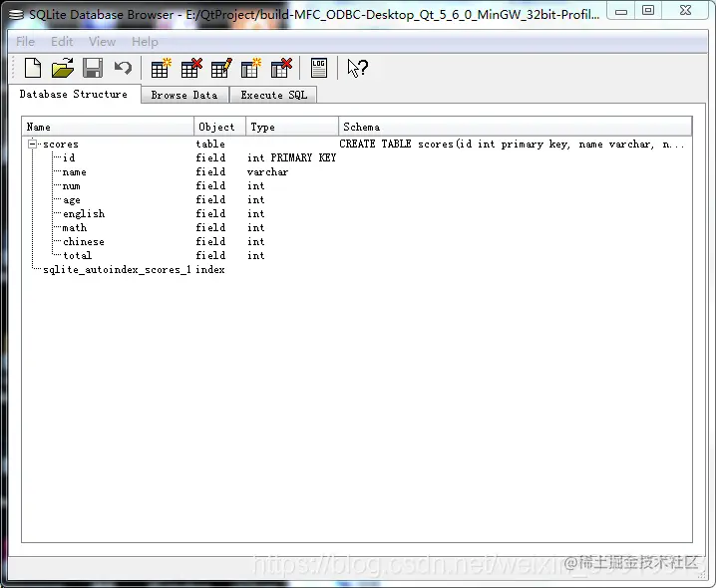Image resolution: width=716 pixels, height=588 pixels.
Task: Select the total field row
Action: [357, 255]
